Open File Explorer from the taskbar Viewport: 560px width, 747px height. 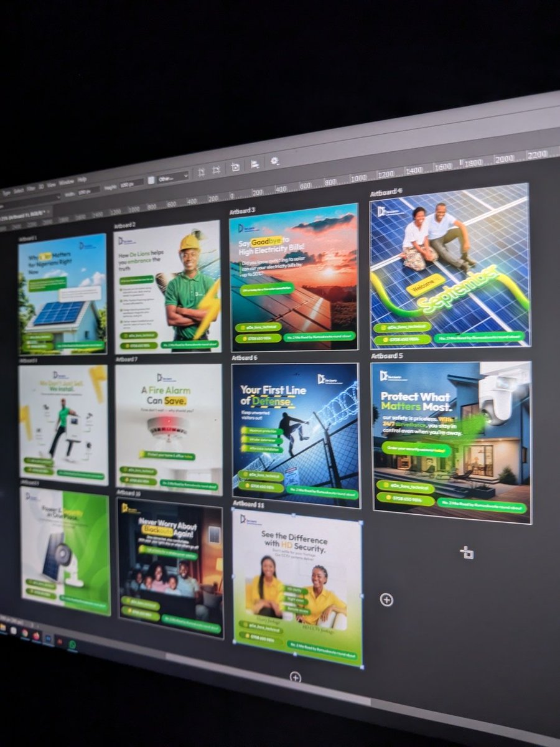[x=2, y=627]
